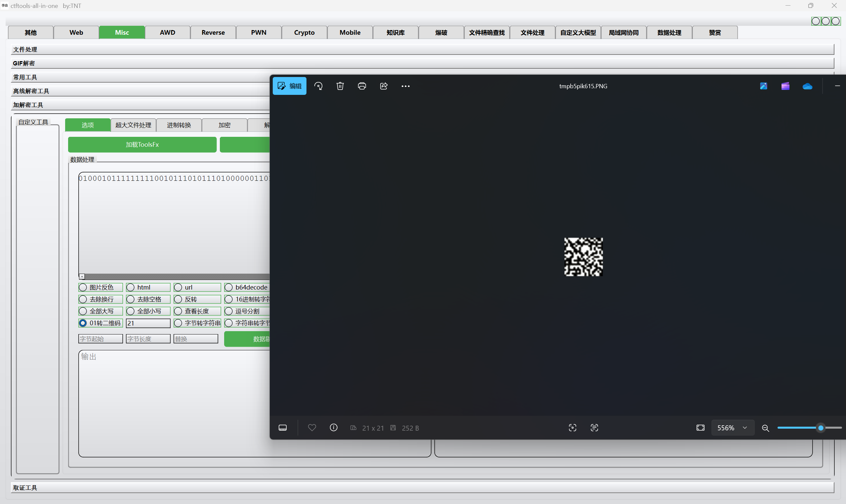Screen dimensions: 846x504
Task: Click the Edit (编辑) button in Photos
Action: click(289, 86)
